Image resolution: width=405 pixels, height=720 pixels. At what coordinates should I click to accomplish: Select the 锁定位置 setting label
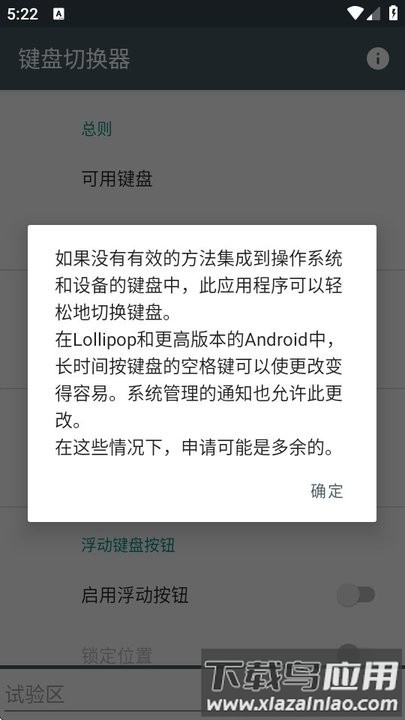(x=117, y=654)
